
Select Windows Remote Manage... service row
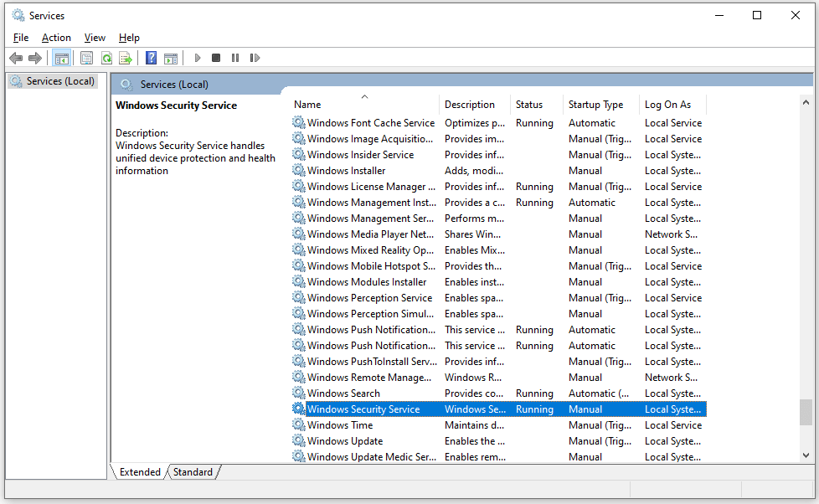[499, 378]
